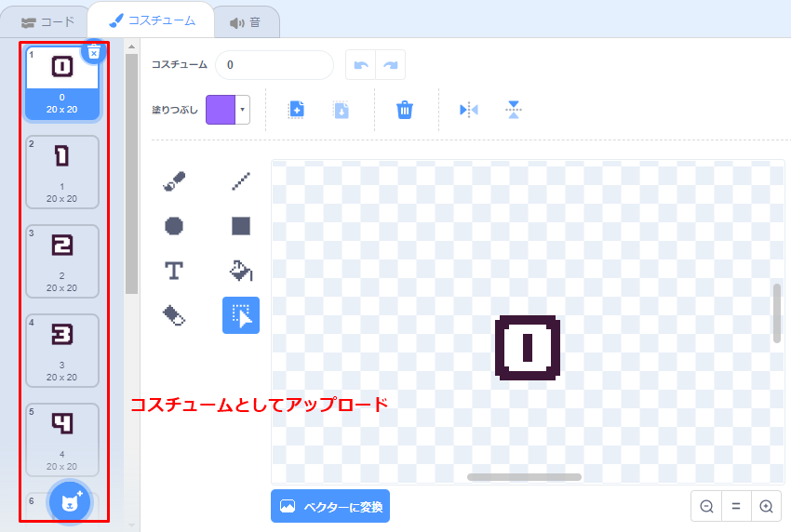Click the costume list scrollbar thumb
791x532 pixels.
[x=131, y=174]
